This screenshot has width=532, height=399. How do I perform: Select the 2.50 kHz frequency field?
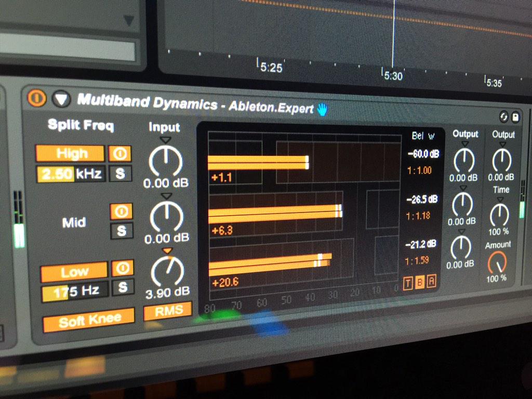tap(71, 174)
